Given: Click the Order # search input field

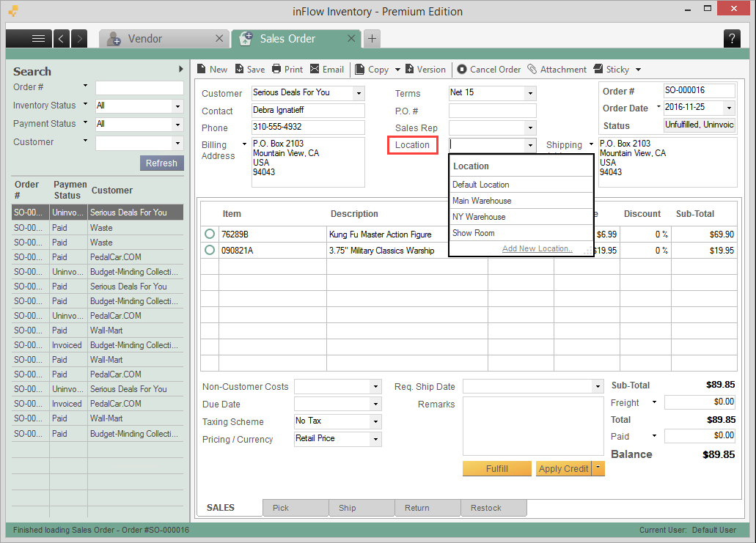Looking at the screenshot, I should pos(139,88).
